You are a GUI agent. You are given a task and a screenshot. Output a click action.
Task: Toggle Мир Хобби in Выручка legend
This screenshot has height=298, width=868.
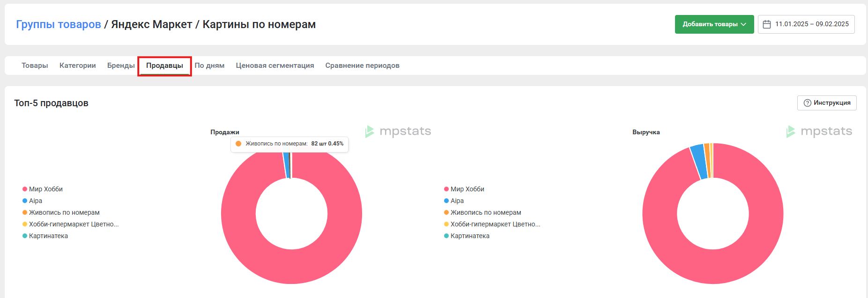point(464,189)
